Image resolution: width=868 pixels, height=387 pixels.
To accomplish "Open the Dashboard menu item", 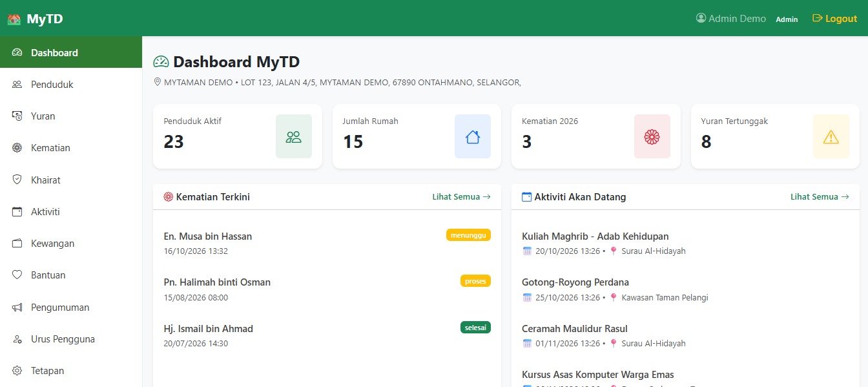I will point(71,52).
